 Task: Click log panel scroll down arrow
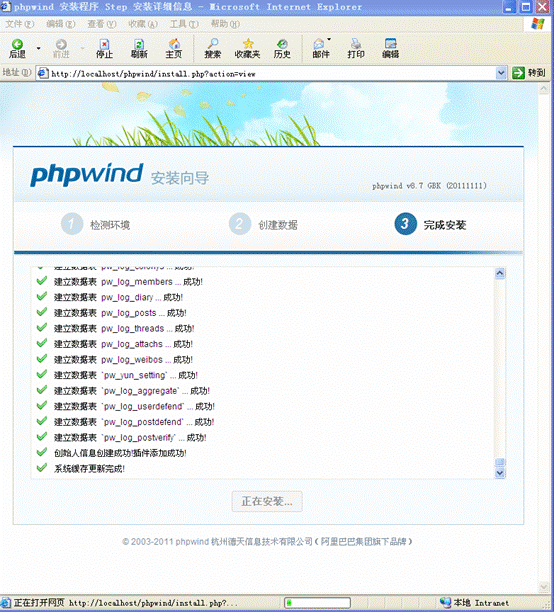[x=500, y=473]
